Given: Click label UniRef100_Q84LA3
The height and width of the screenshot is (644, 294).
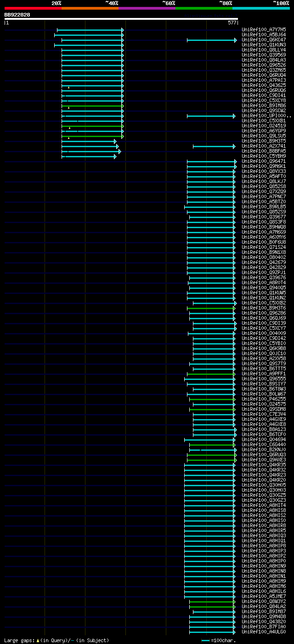Looking at the screenshot, I should point(264,60).
